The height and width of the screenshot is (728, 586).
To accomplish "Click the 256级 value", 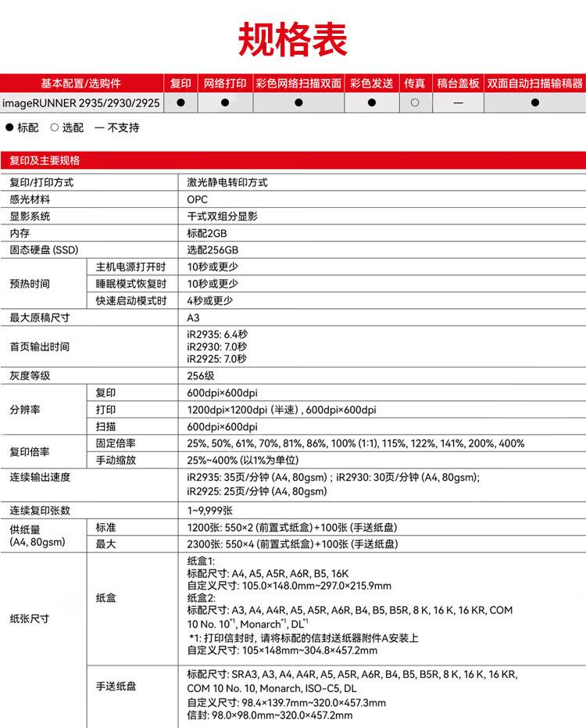I will 201,375.
